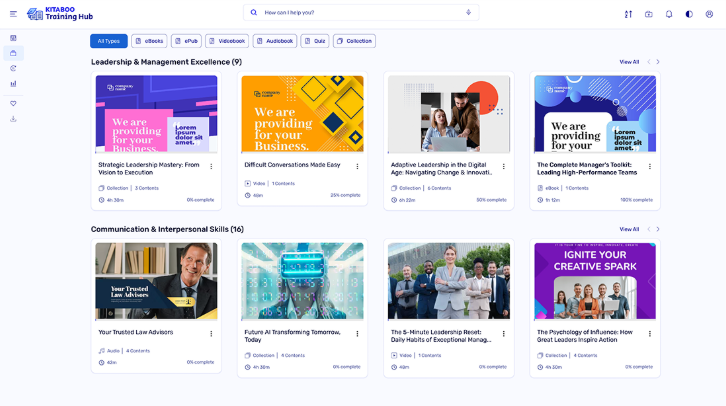Screen dimensions: 726x406
Task: Click the user profile icon in header
Action: click(x=709, y=14)
